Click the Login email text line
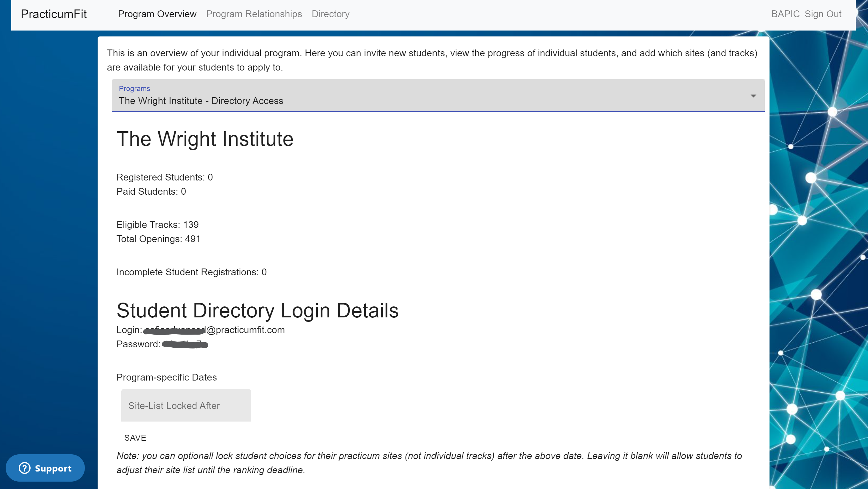This screenshot has width=868, height=489. pyautogui.click(x=201, y=330)
